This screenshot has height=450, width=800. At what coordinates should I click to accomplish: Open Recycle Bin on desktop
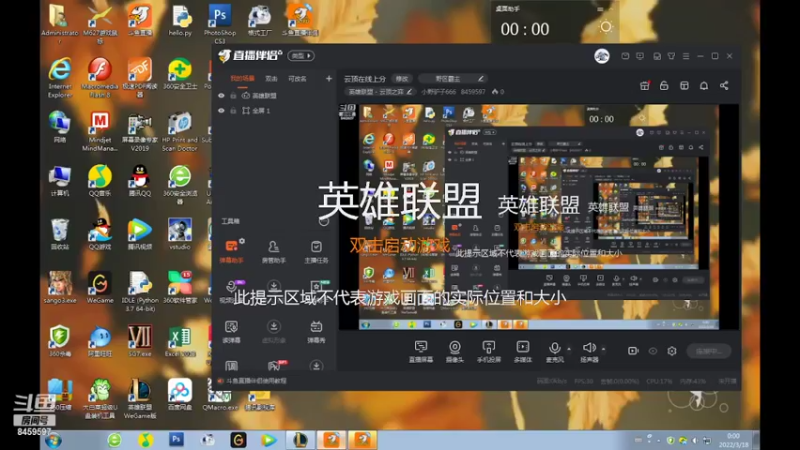tap(60, 234)
